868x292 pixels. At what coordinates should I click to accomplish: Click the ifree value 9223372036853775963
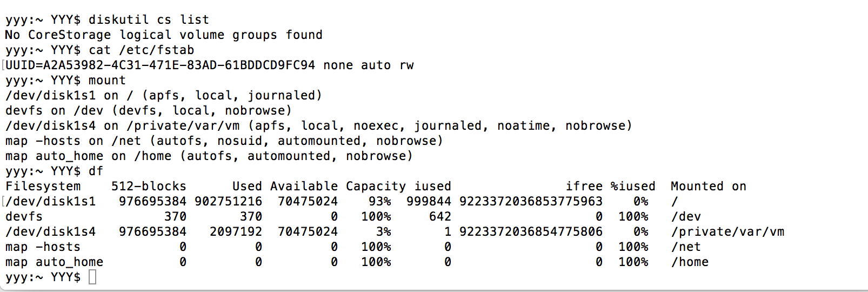click(531, 202)
